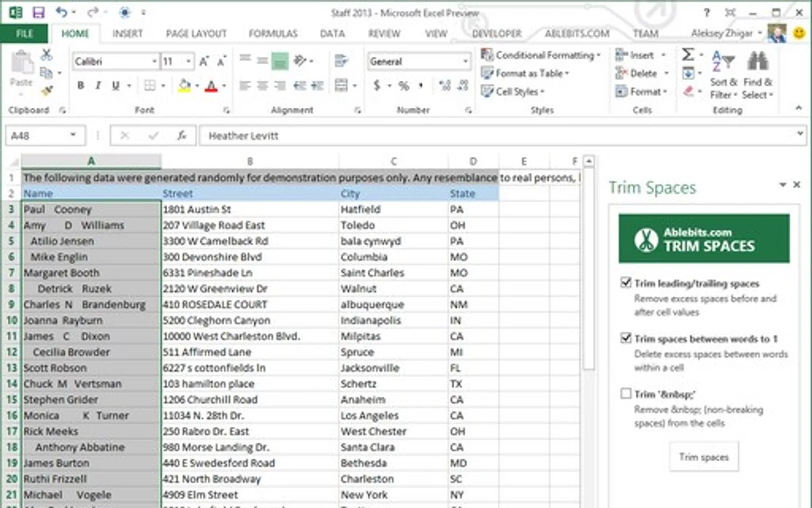Switch to the INSERT ribbon tab

pos(127,34)
